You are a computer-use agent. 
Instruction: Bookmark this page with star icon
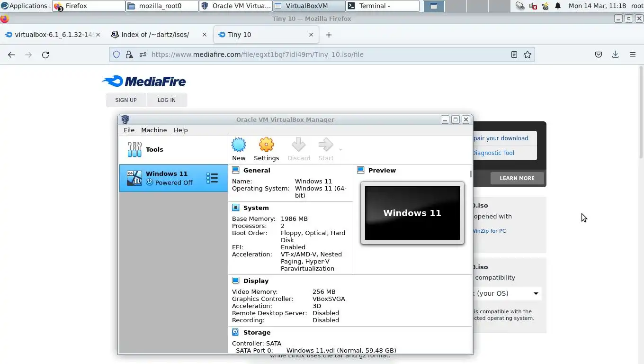(x=527, y=55)
